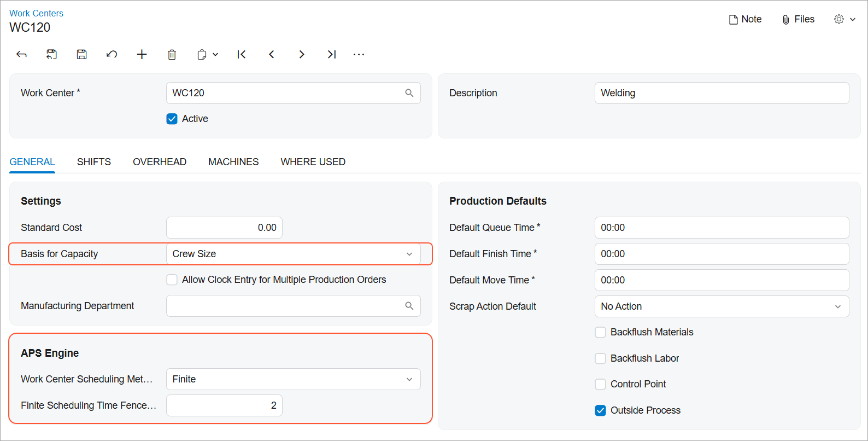Click the Work Center lookup magnifier
Viewport: 868px width, 441px height.
409,93
